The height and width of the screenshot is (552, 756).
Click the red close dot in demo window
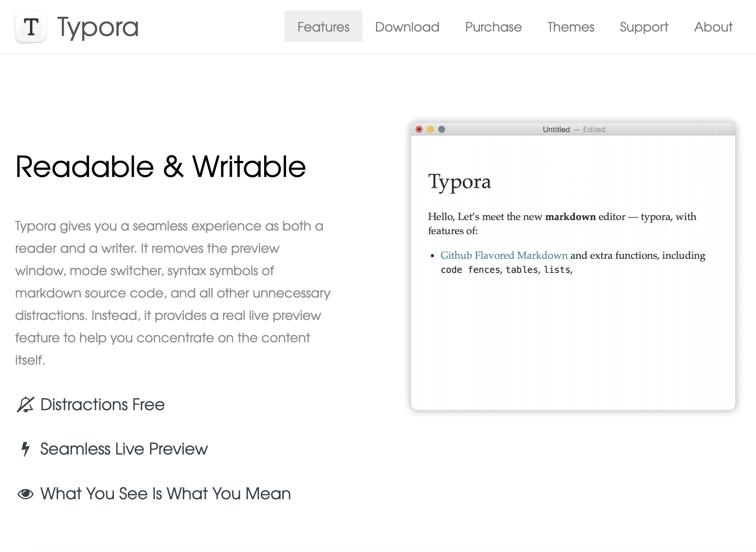pos(419,129)
